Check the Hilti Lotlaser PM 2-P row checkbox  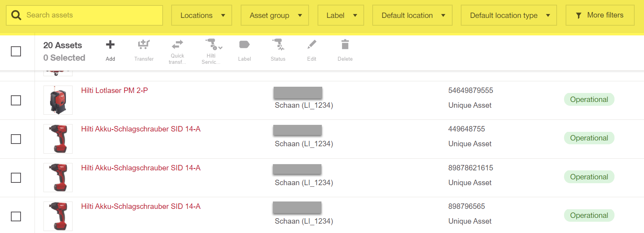[16, 100]
